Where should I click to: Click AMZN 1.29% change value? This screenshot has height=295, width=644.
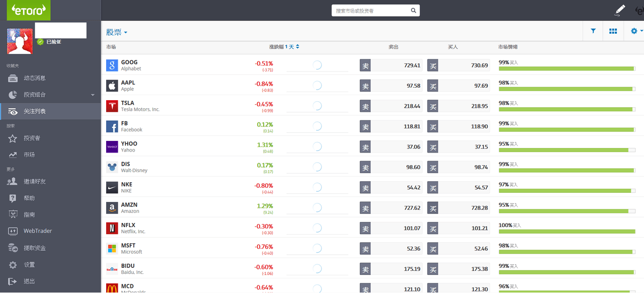pos(265,206)
